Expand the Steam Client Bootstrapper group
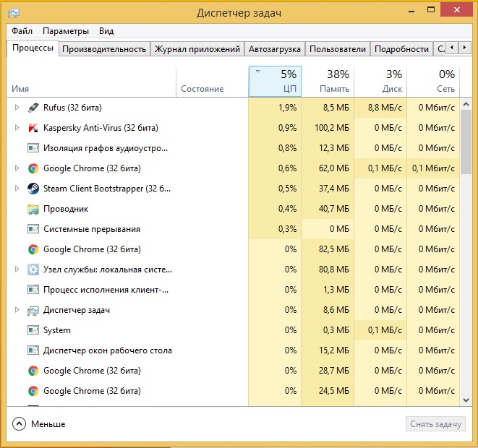Screen dimensions: 478x448 (17, 189)
